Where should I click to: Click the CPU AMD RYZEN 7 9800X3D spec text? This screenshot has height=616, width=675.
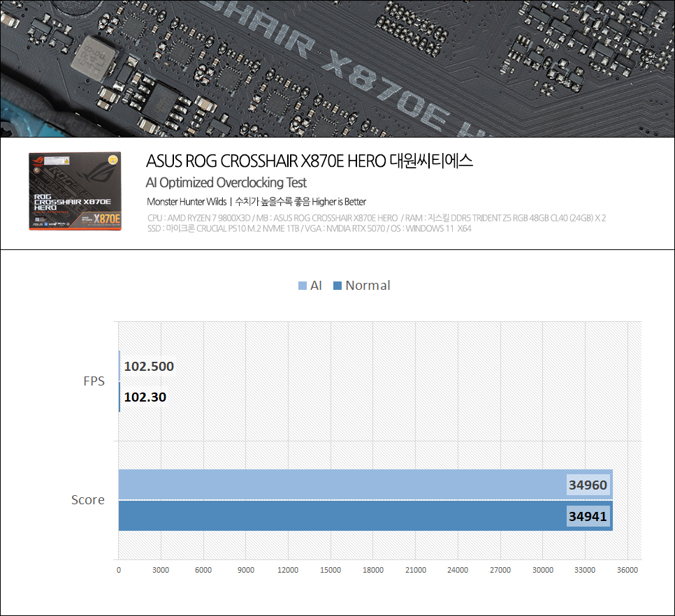(x=198, y=218)
